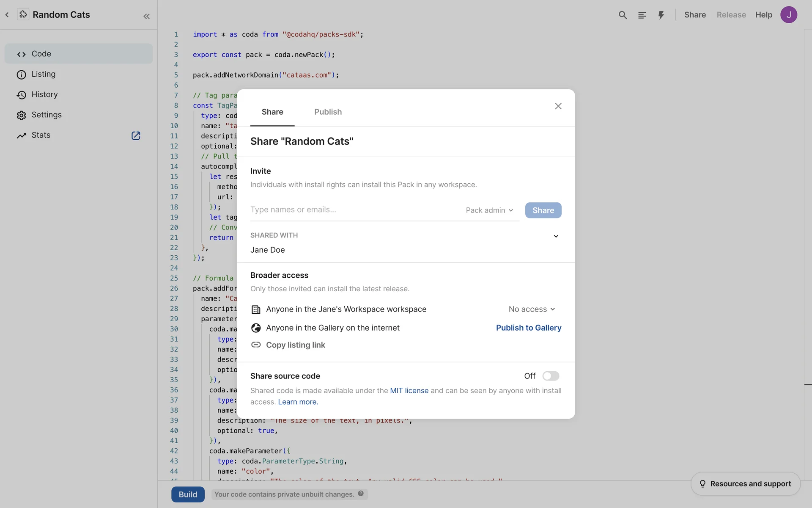The height and width of the screenshot is (508, 812).
Task: Click the user avatar J
Action: (x=789, y=15)
